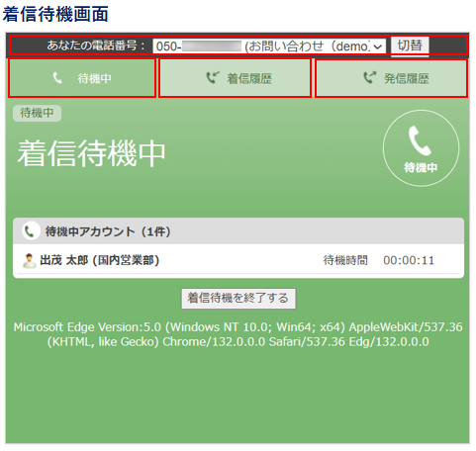
Task: Click the small 待機中 status badge
Action: (37, 113)
